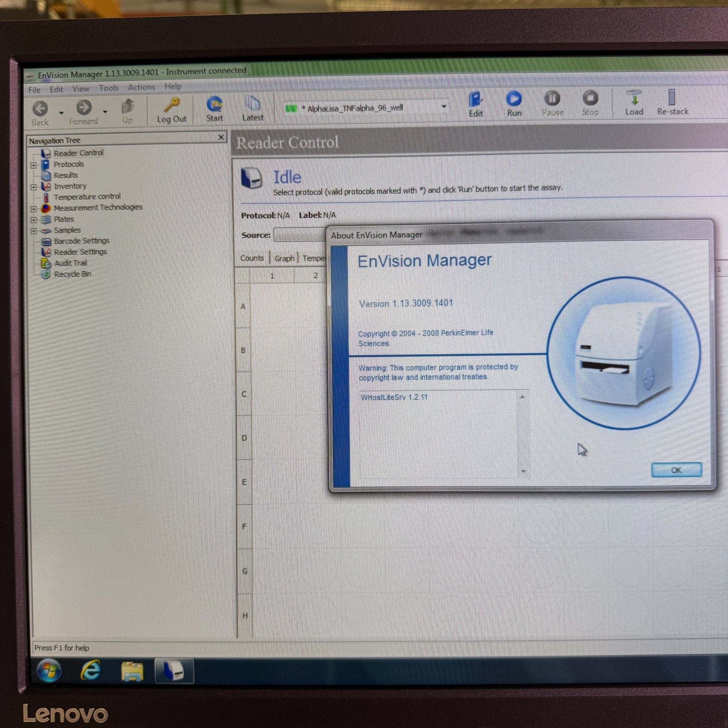Click plate column header 1

(272, 276)
